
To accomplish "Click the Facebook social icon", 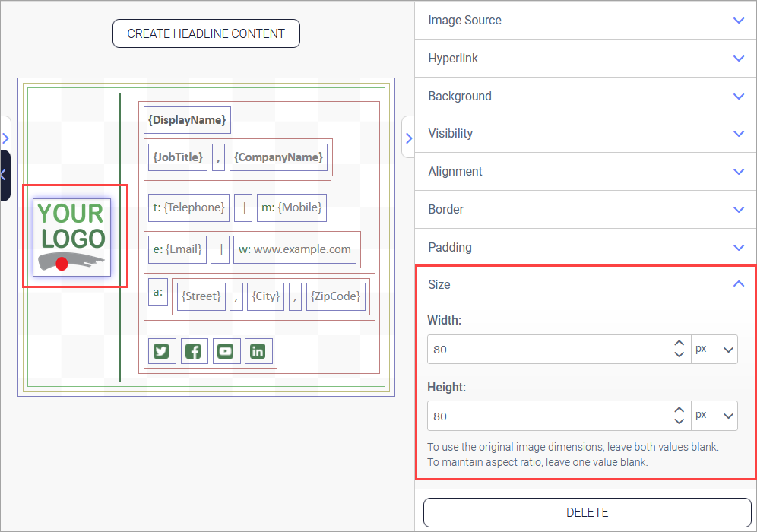I will coord(195,351).
